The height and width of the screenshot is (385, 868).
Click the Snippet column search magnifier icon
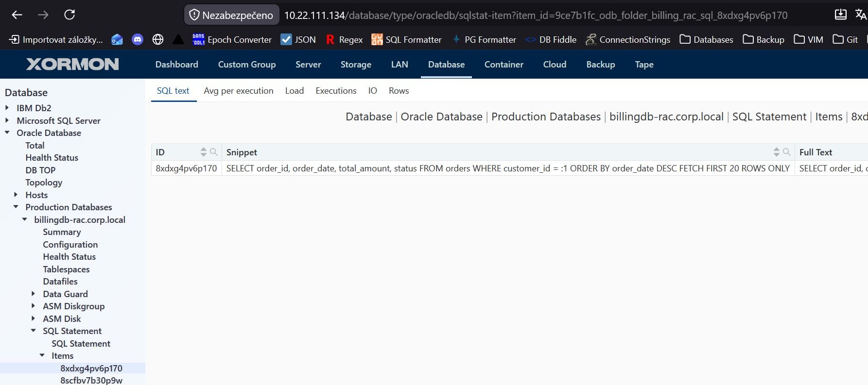(786, 152)
